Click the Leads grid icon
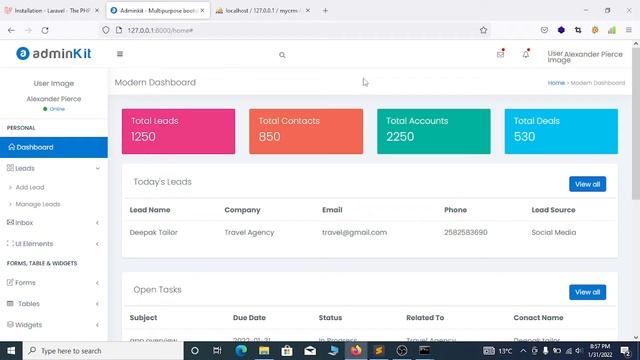This screenshot has height=360, width=640. (10, 168)
